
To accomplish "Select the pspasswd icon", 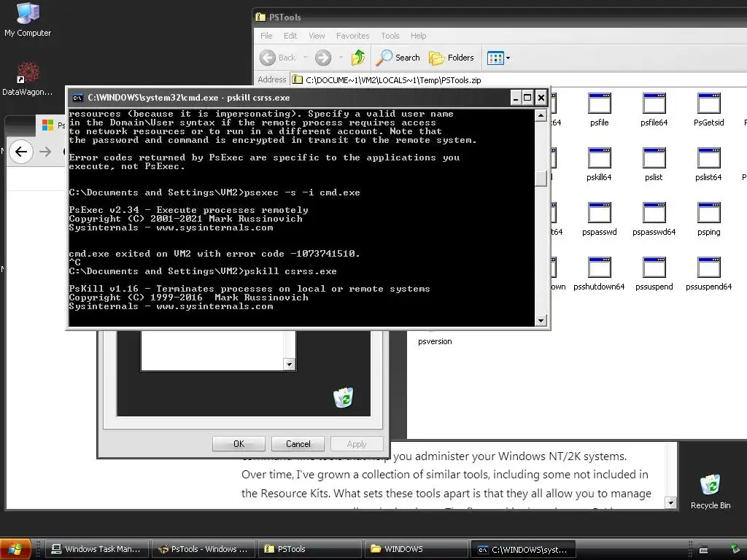I will pyautogui.click(x=600, y=219).
